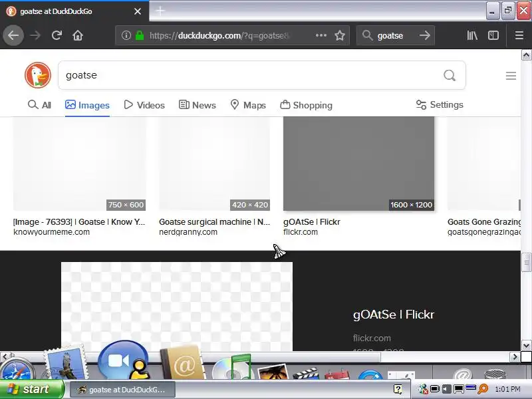
Task: Launch iChat video bubble from the dock
Action: 124,360
